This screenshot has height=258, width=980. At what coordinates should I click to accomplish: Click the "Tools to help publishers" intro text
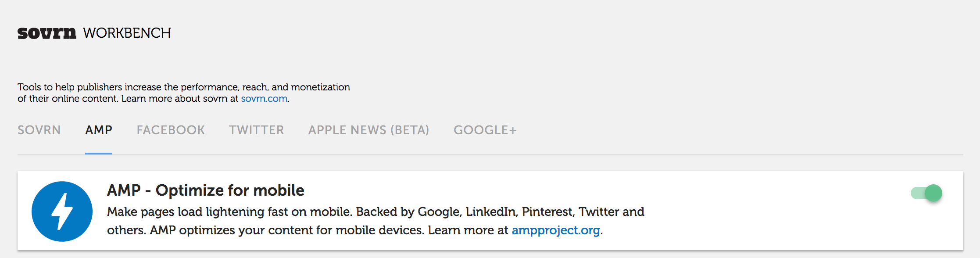(x=184, y=93)
